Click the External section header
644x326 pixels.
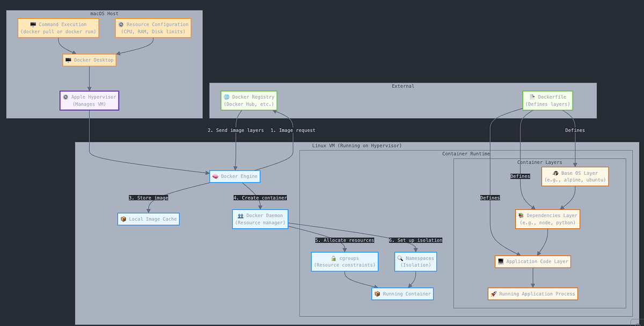[402, 86]
